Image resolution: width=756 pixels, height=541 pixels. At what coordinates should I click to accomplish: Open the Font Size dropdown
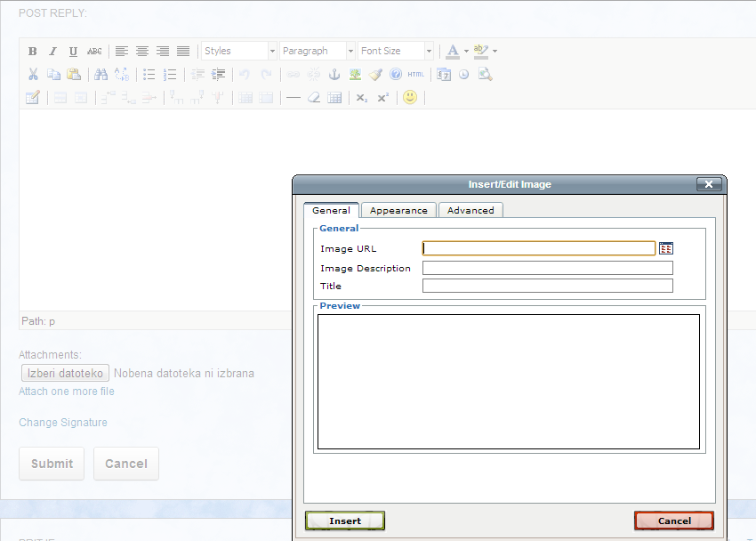396,52
